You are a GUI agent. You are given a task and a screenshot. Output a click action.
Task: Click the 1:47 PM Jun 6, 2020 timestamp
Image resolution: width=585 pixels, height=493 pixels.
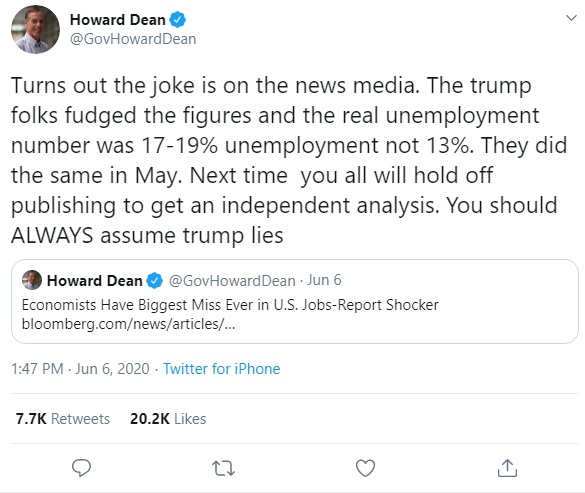(x=80, y=369)
